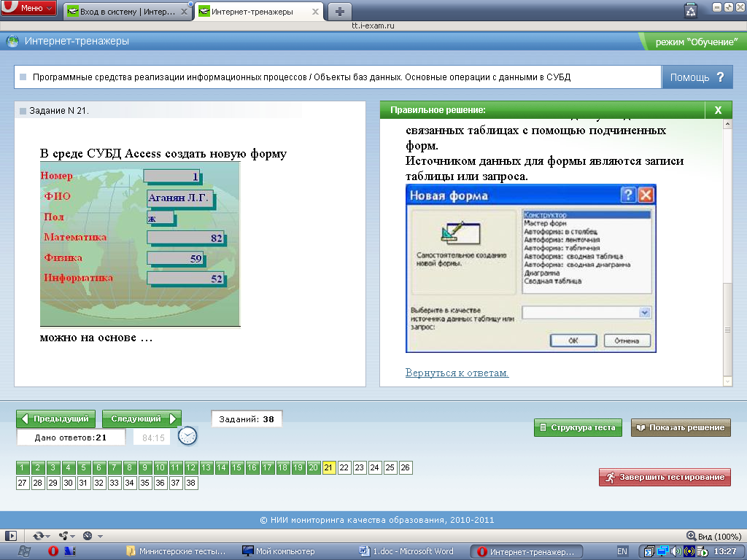The width and height of the screenshot is (747, 560).
Task: Jump to question 5
Action: (83, 467)
